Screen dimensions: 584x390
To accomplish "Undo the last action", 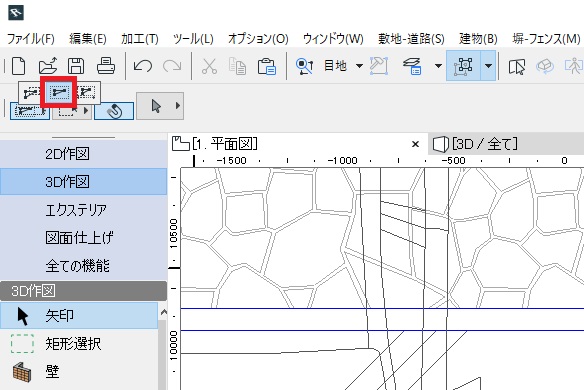I will [x=143, y=66].
